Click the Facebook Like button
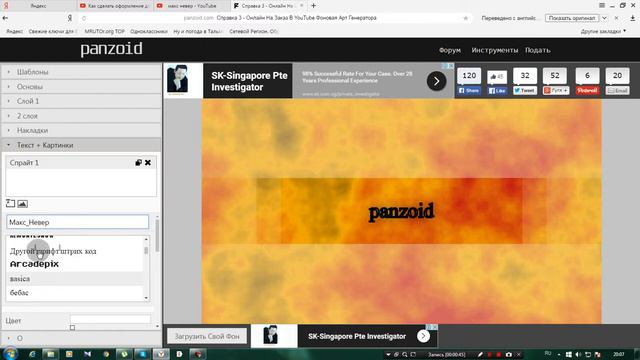 (497, 91)
